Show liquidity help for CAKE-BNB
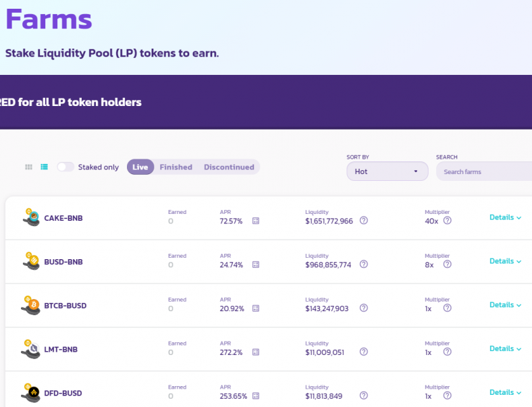Viewport: 532px width, 407px height. click(364, 221)
